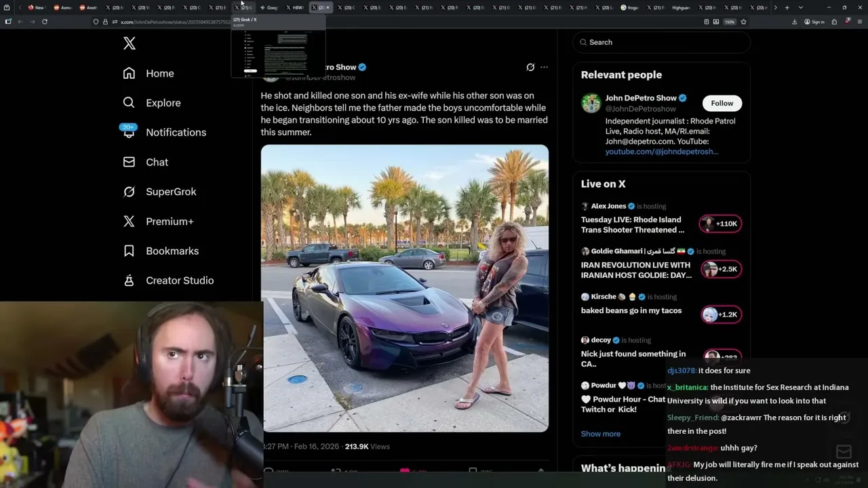Click the 213.9K Views count
868x488 pixels.
(367, 447)
